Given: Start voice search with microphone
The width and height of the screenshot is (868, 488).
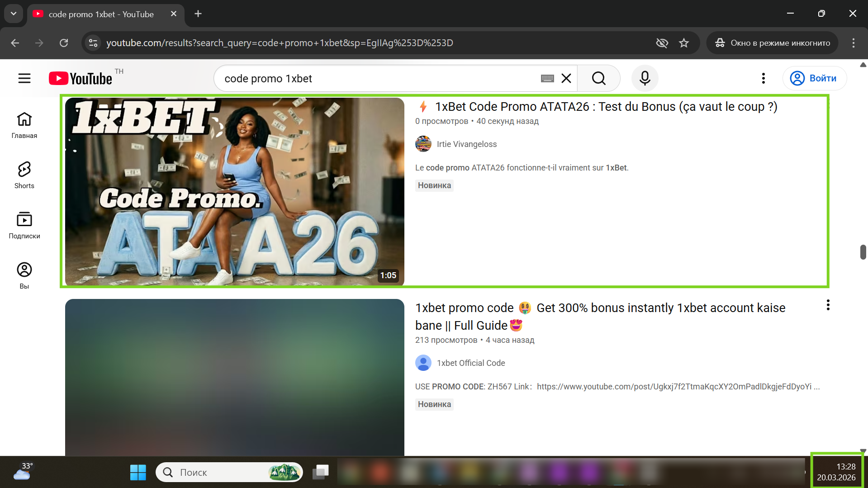Looking at the screenshot, I should coord(645,79).
